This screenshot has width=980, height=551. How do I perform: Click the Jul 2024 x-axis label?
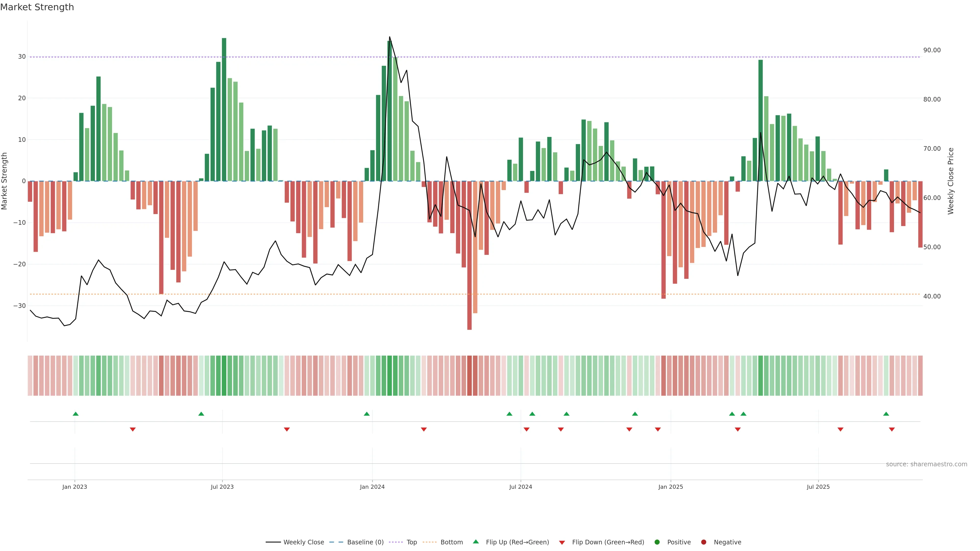click(520, 487)
